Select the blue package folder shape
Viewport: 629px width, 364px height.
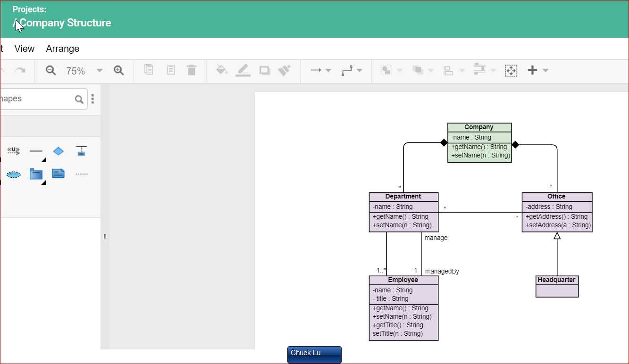(36, 174)
